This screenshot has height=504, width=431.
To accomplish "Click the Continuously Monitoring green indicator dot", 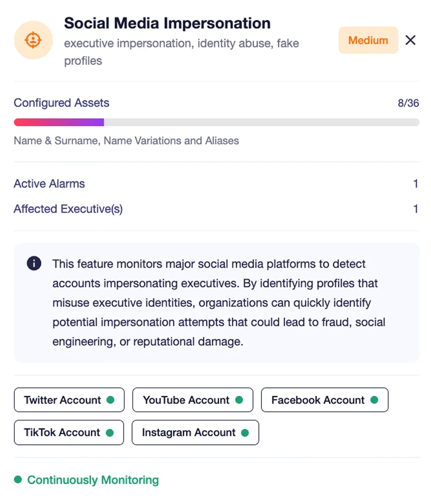I will tap(18, 480).
